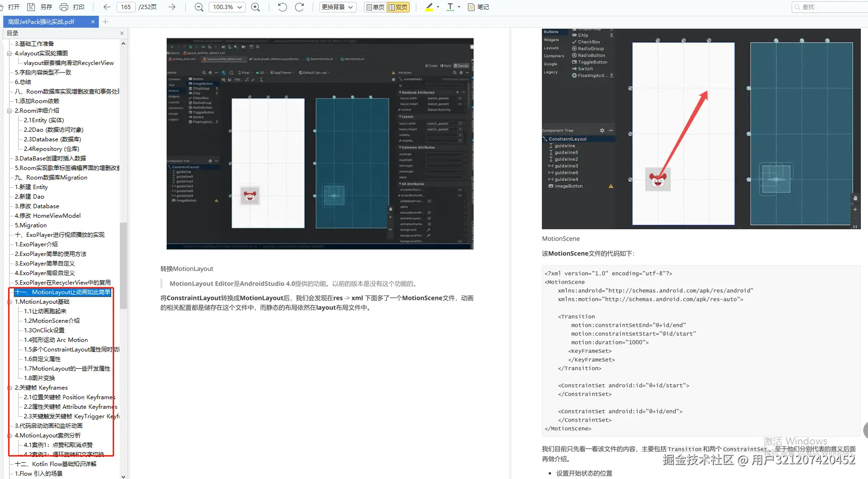Click the outline scrollbar down arrow
868x479 pixels.
click(124, 476)
